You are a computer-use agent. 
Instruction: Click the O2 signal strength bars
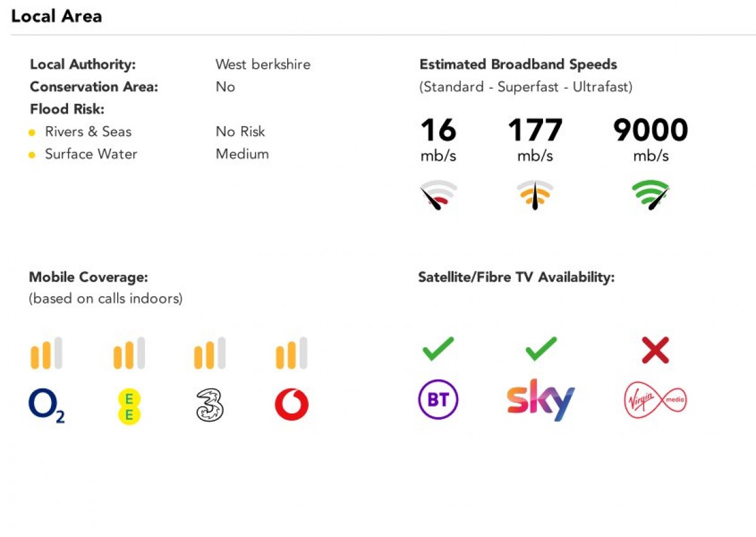coord(47,353)
